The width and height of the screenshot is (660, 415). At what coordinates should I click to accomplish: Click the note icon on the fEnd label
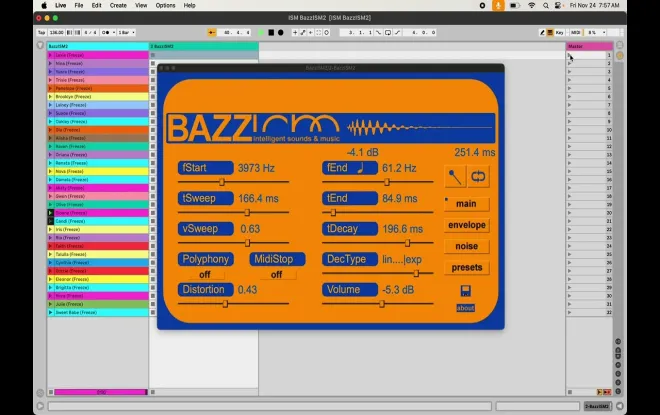pos(360,168)
